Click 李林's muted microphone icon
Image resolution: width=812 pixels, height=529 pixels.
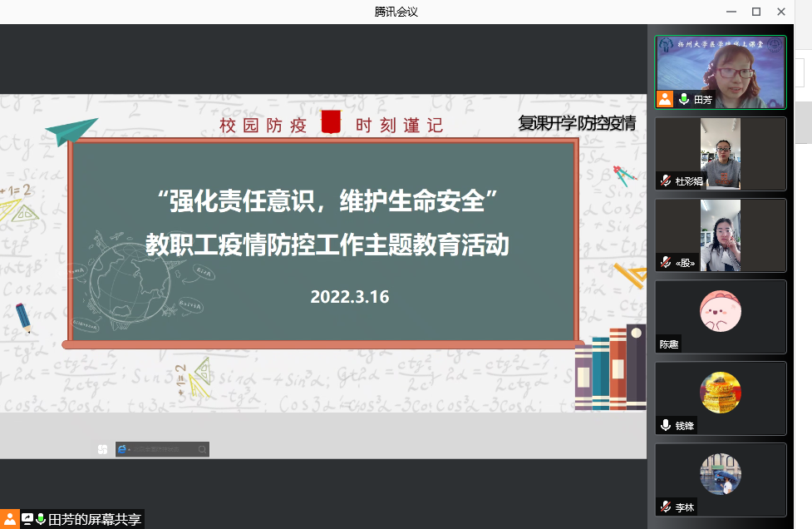coord(666,507)
